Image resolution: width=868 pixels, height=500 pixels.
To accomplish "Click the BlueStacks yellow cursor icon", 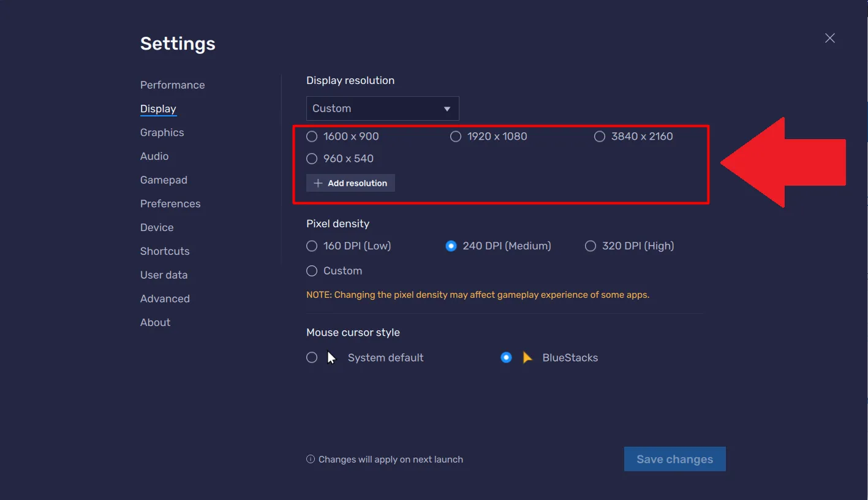I will click(527, 357).
